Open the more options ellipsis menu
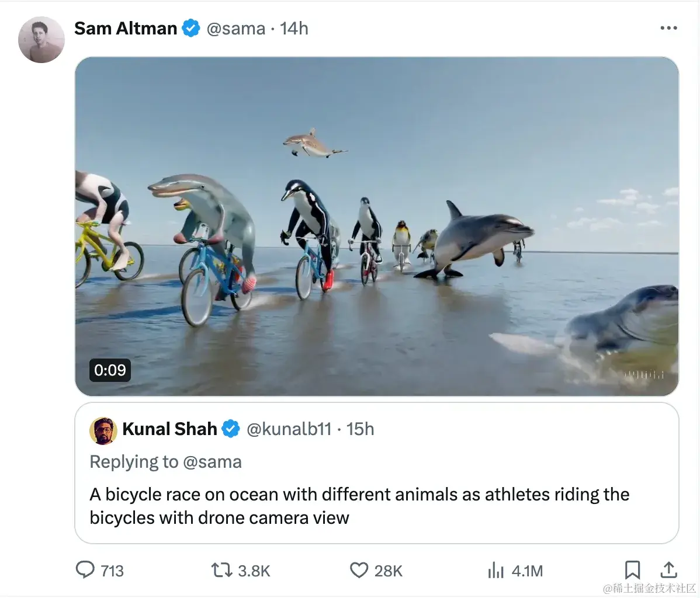Screen dimensions: 700x598 668,28
